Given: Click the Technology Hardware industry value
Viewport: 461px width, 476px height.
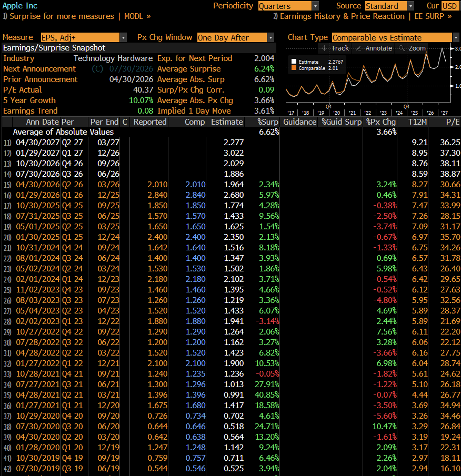Looking at the screenshot, I should coord(113,58).
